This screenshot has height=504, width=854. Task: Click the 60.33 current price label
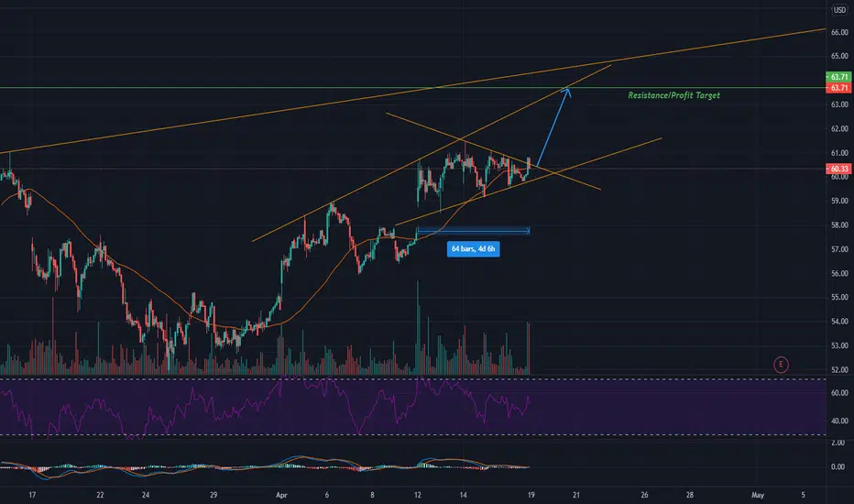coord(838,169)
